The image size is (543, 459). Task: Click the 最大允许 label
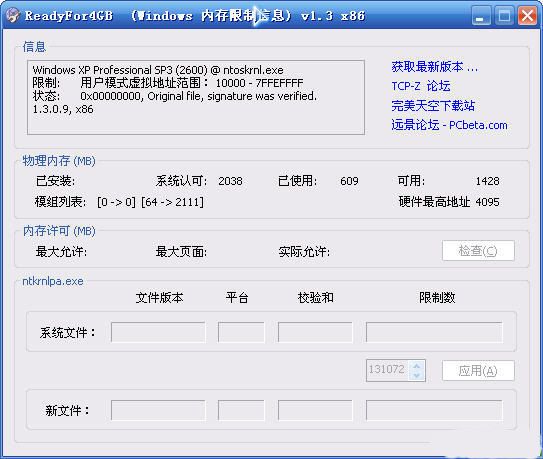pyautogui.click(x=61, y=251)
